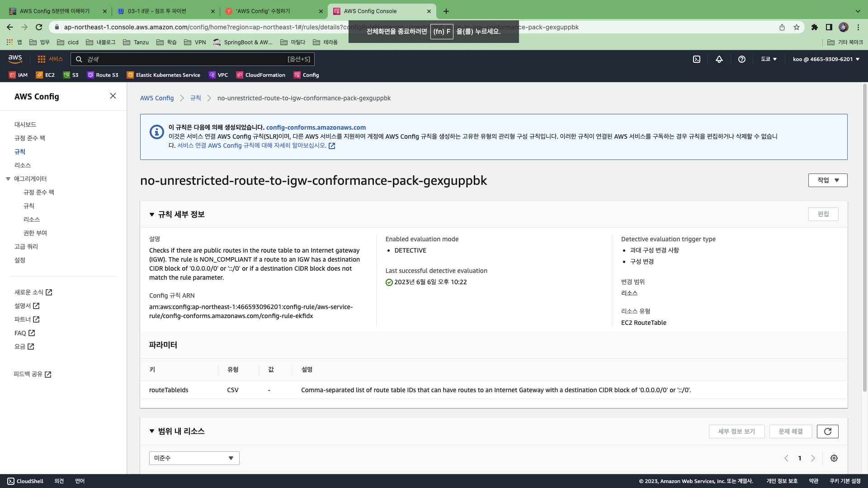This screenshot has width=868, height=488.
Task: Collapse the 애그리게이터 tree in sidebar
Action: coord(8,179)
